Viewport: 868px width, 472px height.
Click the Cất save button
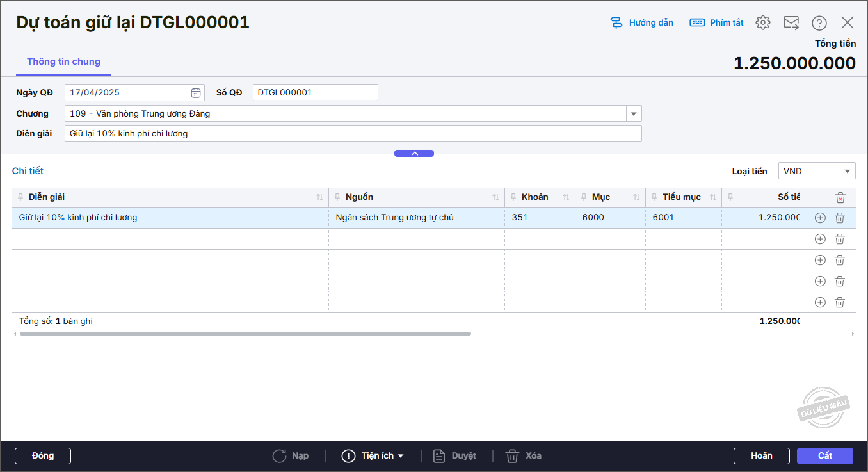pos(824,456)
